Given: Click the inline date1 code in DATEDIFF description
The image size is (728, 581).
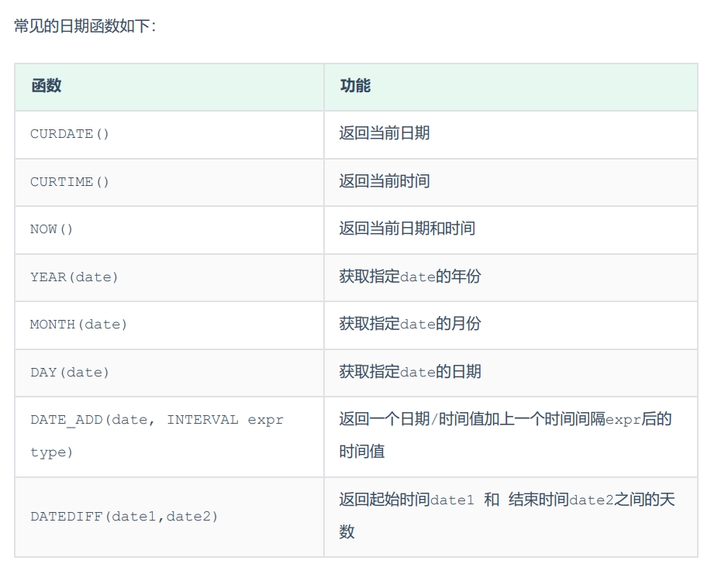Looking at the screenshot, I should [x=452, y=500].
